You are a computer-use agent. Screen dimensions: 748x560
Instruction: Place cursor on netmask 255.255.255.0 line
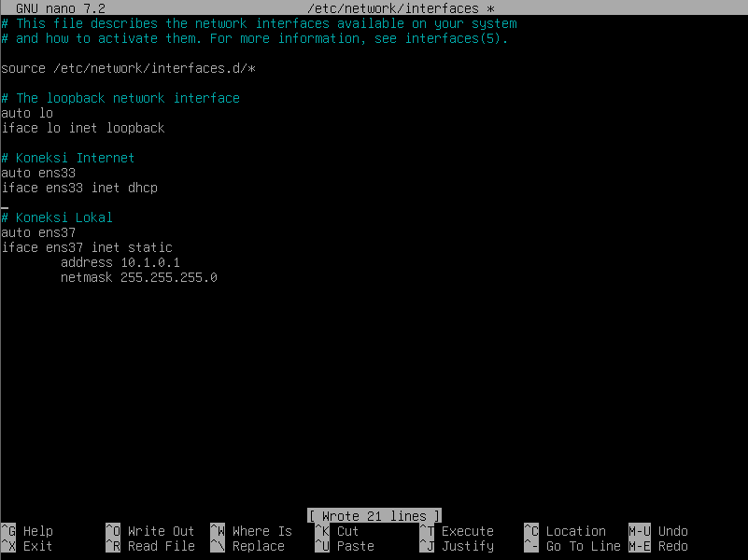pos(139,277)
